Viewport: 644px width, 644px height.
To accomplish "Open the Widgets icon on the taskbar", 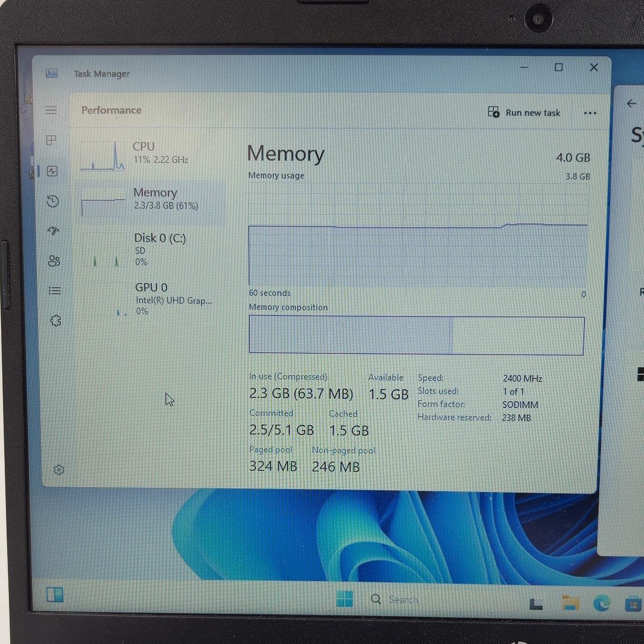I will (55, 595).
